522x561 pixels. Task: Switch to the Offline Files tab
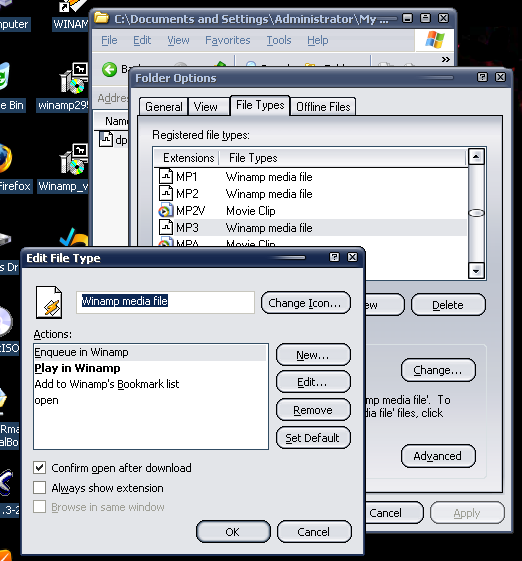click(x=323, y=107)
